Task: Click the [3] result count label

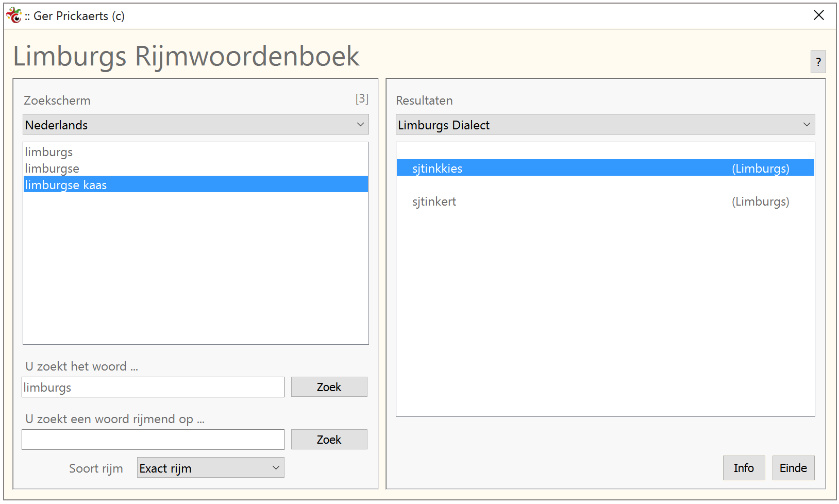Action: [x=362, y=98]
